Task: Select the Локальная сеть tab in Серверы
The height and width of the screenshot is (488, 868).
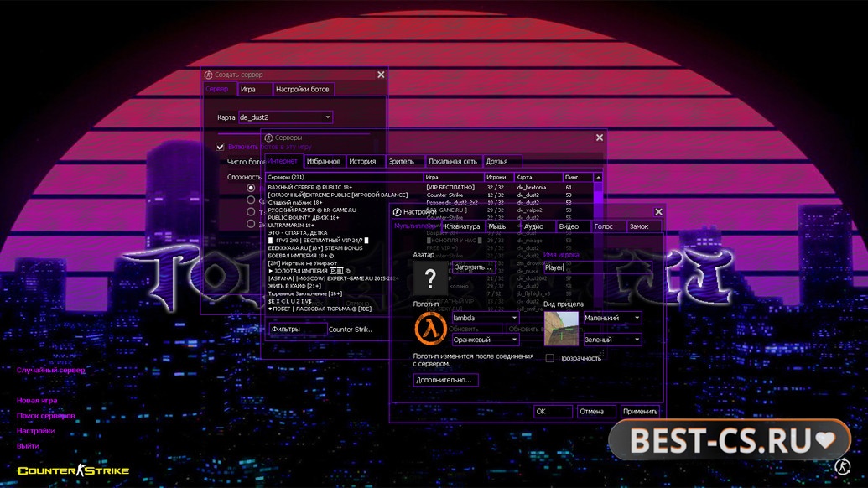Action: click(452, 162)
